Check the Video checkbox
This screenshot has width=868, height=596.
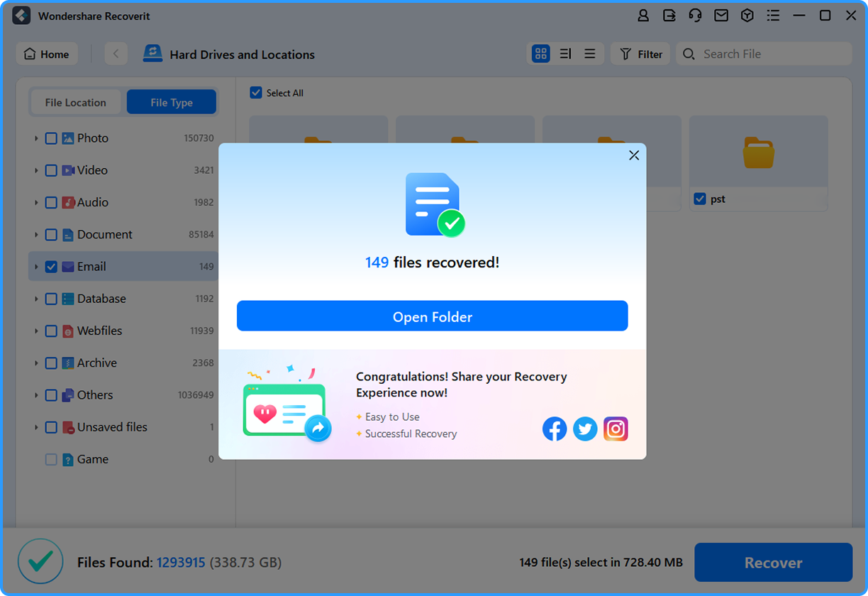click(x=51, y=170)
